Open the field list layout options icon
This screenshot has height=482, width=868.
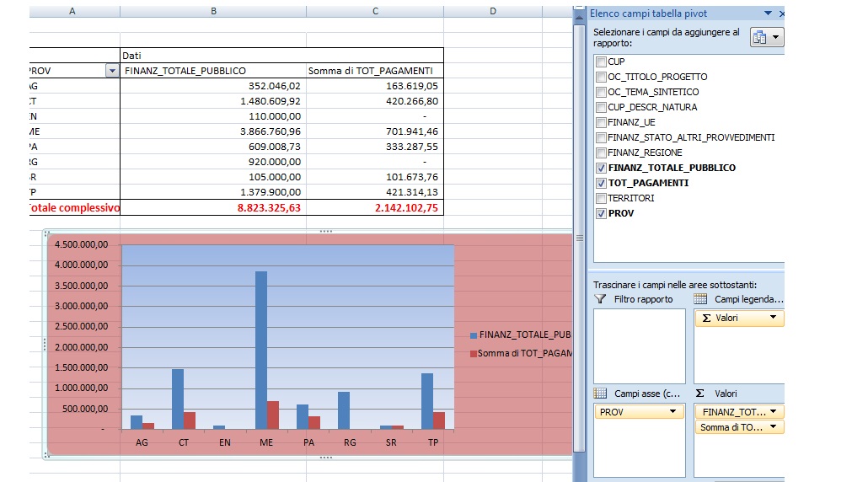[x=767, y=37]
